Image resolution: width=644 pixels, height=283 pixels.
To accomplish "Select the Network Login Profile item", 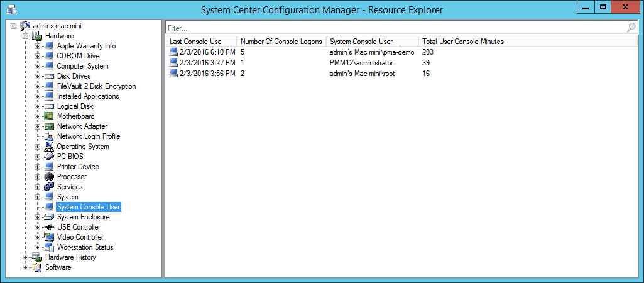I will tap(89, 136).
